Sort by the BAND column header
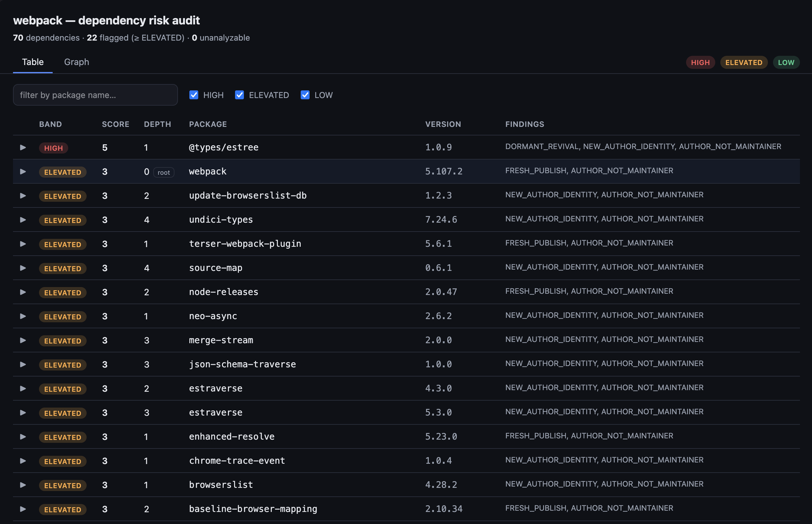This screenshot has width=812, height=524. coord(50,124)
